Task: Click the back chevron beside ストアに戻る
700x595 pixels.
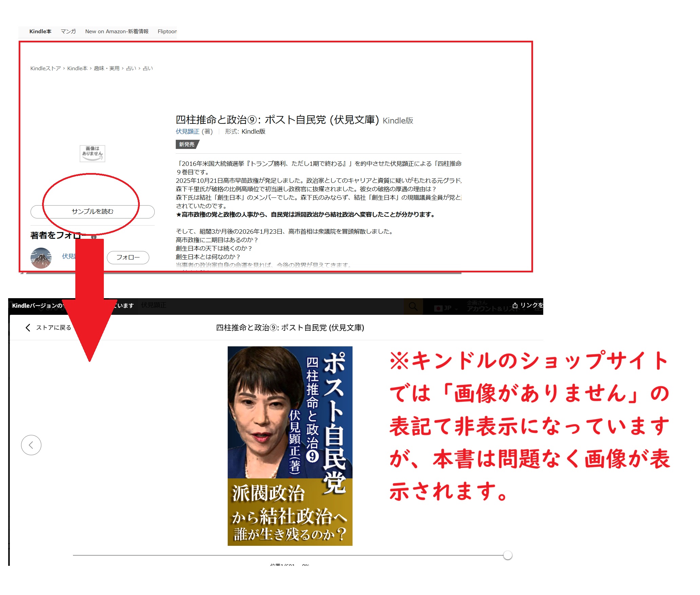Action: 28,327
